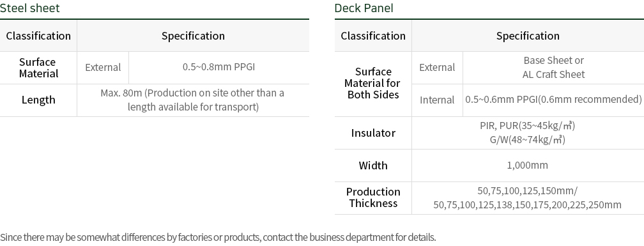Click the Surface Material row label
The width and height of the screenshot is (644, 246).
click(38, 68)
